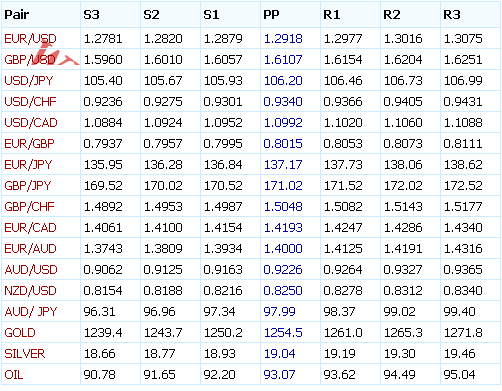The height and width of the screenshot is (391, 502).
Task: Select the GBP/USD pair label
Action: (x=30, y=60)
